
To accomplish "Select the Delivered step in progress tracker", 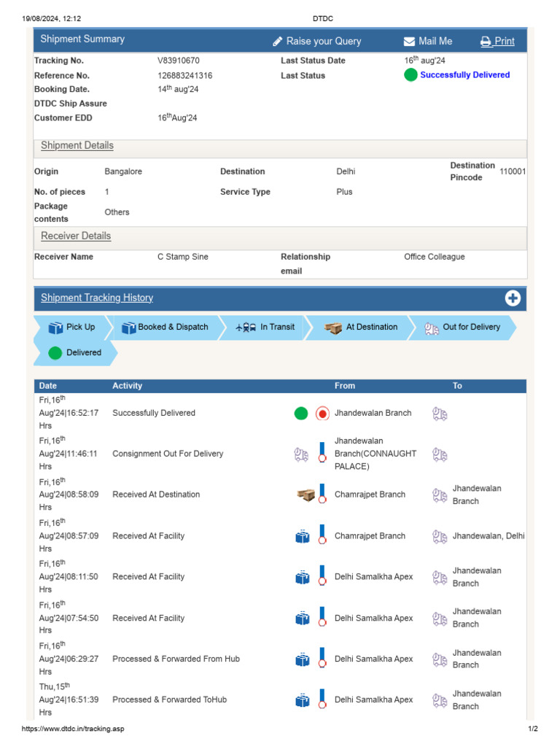I will click(x=83, y=353).
